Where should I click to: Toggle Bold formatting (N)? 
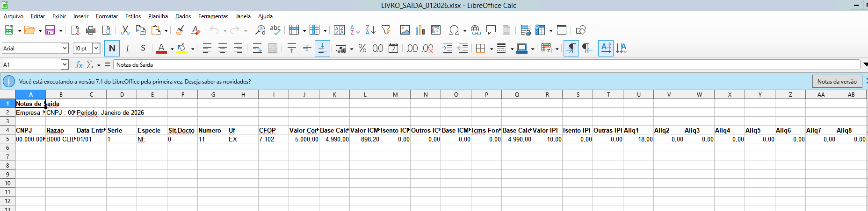[112, 49]
